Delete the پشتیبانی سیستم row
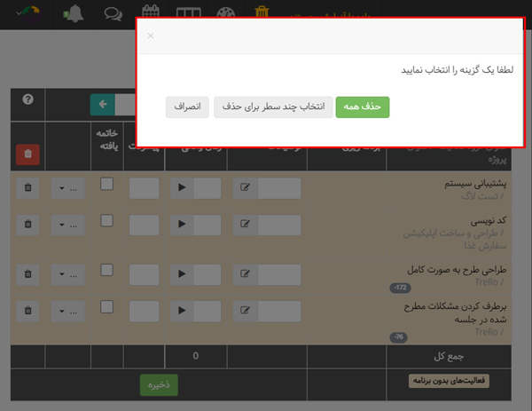 click(x=27, y=187)
